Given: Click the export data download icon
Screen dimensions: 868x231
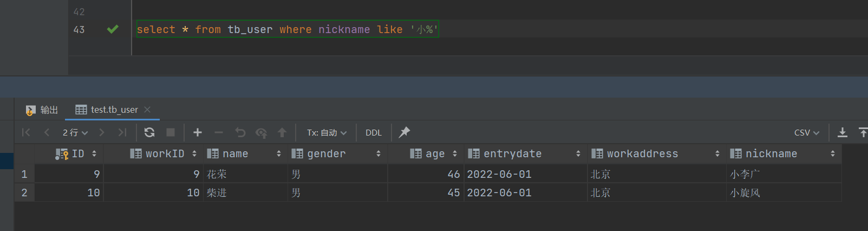Looking at the screenshot, I should coord(843,132).
